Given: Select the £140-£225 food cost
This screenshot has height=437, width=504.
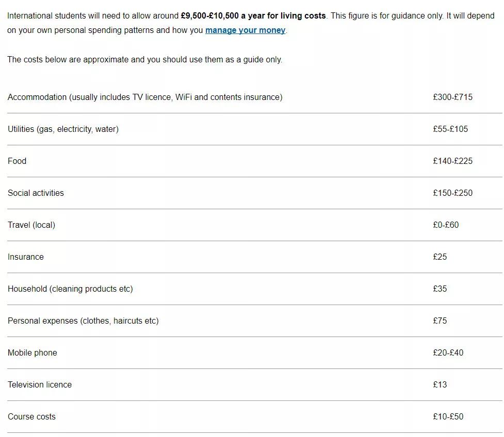Looking at the screenshot, I should pyautogui.click(x=452, y=161).
